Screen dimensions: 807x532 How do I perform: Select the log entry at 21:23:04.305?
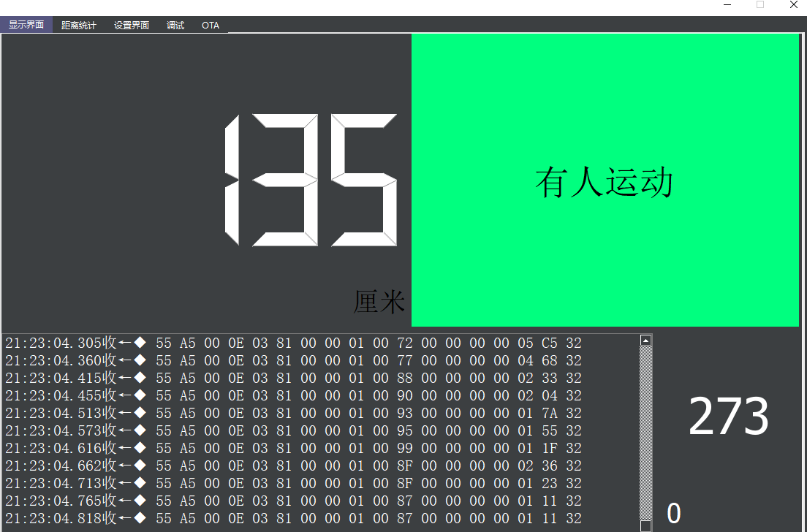(x=292, y=343)
